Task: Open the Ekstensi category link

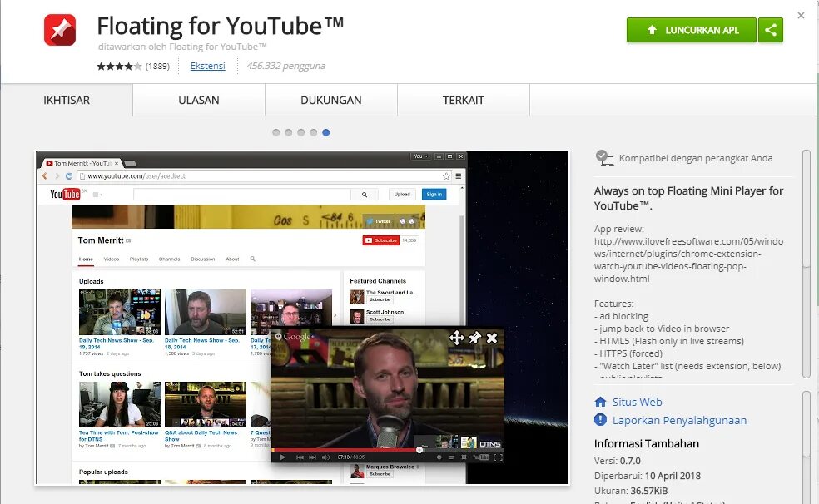Action: pyautogui.click(x=207, y=66)
